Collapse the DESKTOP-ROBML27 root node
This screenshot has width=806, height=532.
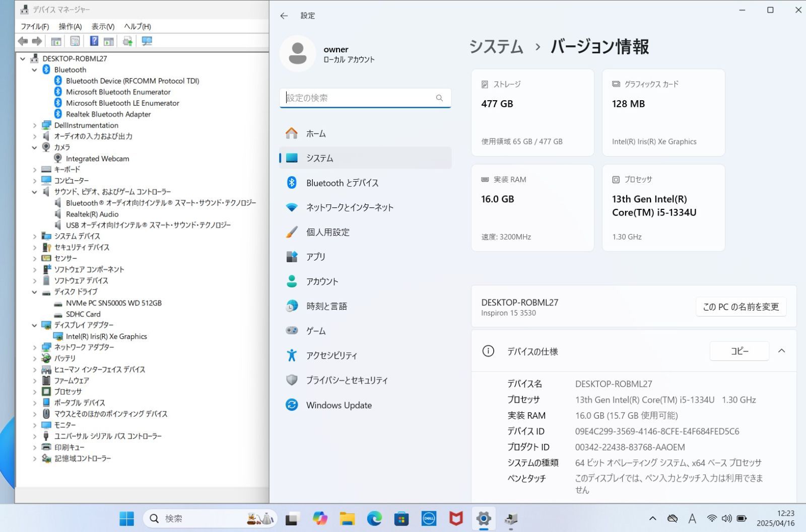coord(23,59)
